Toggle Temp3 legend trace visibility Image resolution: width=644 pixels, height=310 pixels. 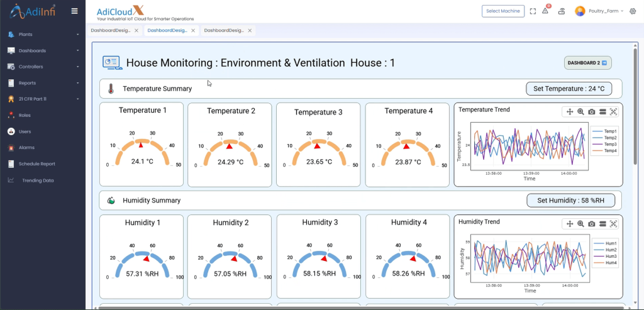pos(605,145)
